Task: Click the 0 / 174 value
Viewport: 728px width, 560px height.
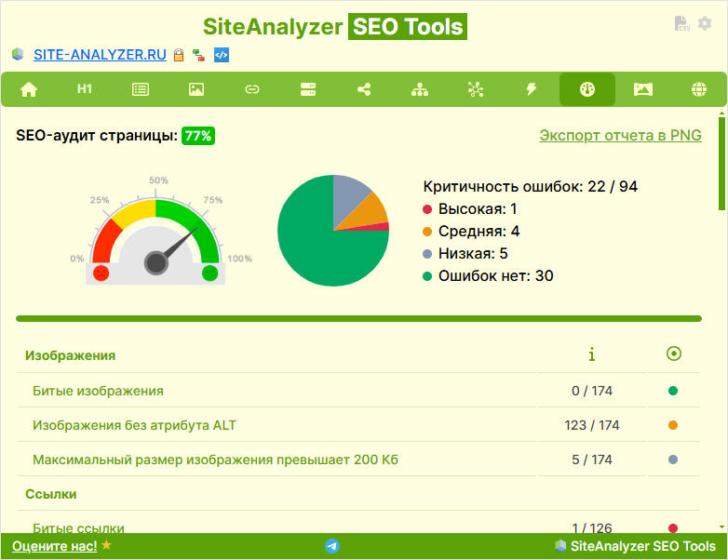Action: (592, 391)
